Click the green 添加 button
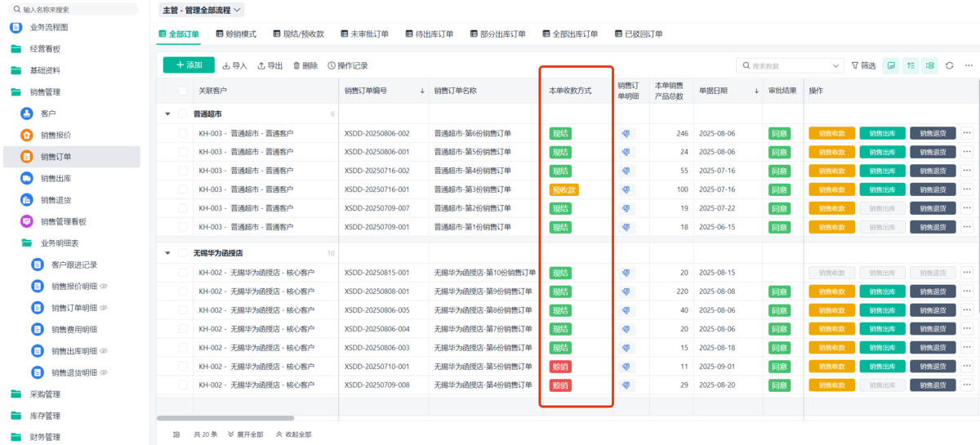The width and height of the screenshot is (980, 445). pos(189,65)
